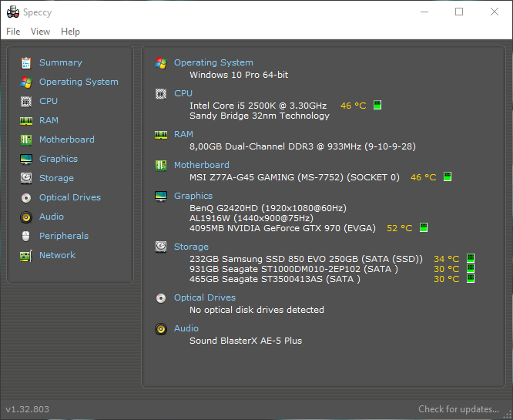Screen dimensions: 513x420
Task: Click the CPU temperature status indicator
Action: tap(377, 105)
